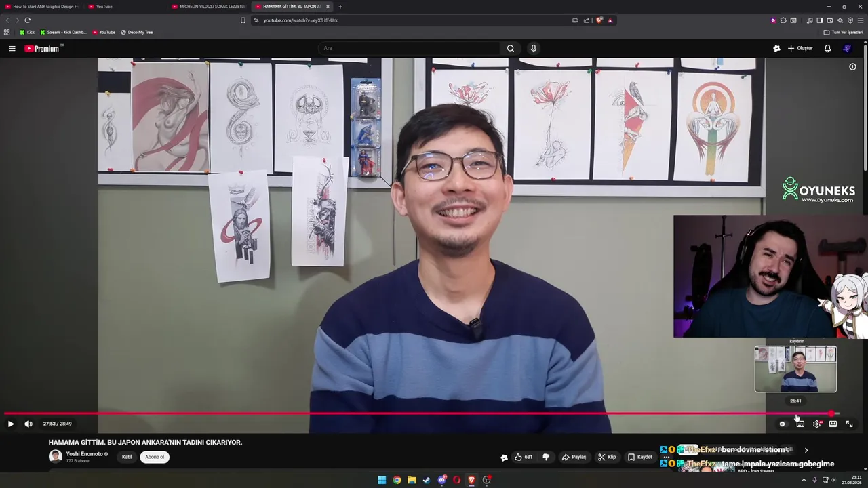
Task: Switch to theater mode
Action: tap(833, 424)
